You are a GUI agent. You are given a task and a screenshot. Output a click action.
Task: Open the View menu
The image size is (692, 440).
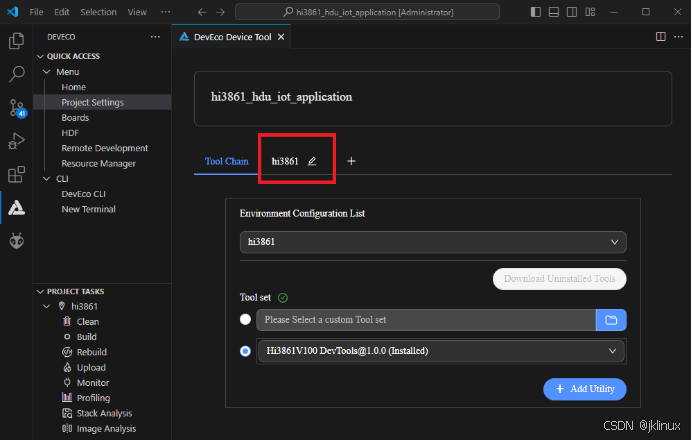point(137,12)
